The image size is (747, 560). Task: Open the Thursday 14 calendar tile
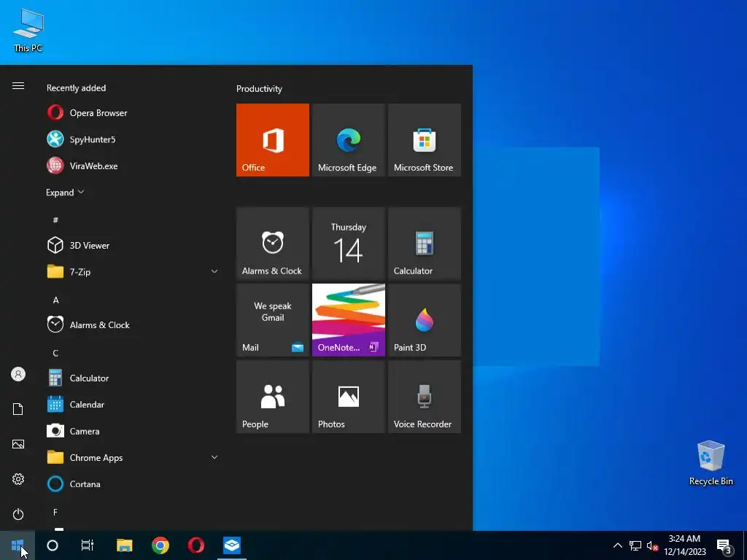pyautogui.click(x=348, y=244)
